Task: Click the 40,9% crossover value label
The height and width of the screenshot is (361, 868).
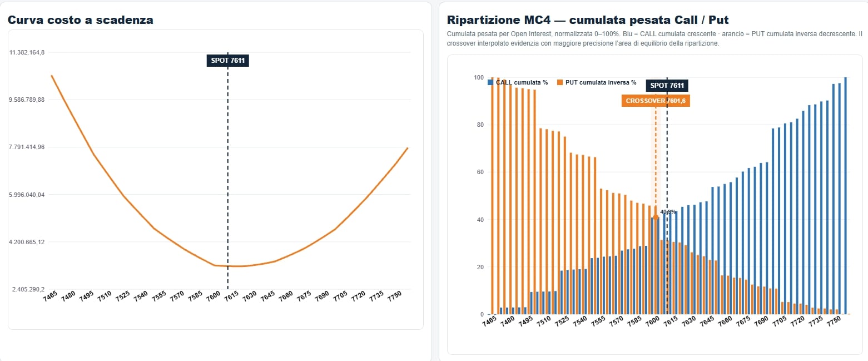Action: pos(668,212)
